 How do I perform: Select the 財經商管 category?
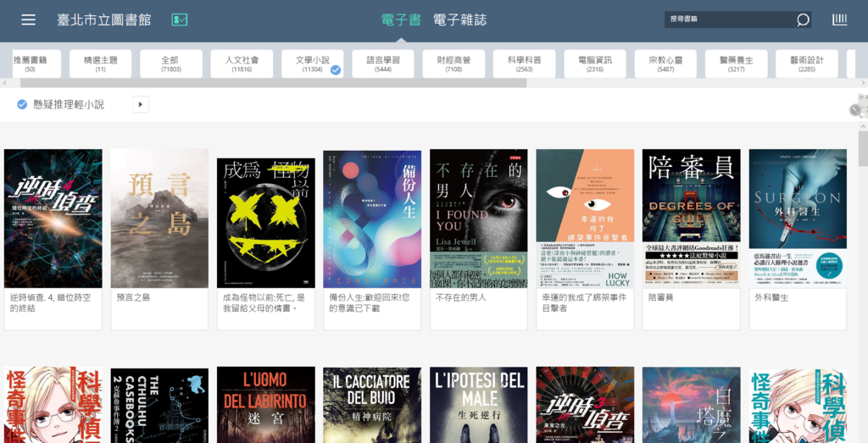point(454,64)
